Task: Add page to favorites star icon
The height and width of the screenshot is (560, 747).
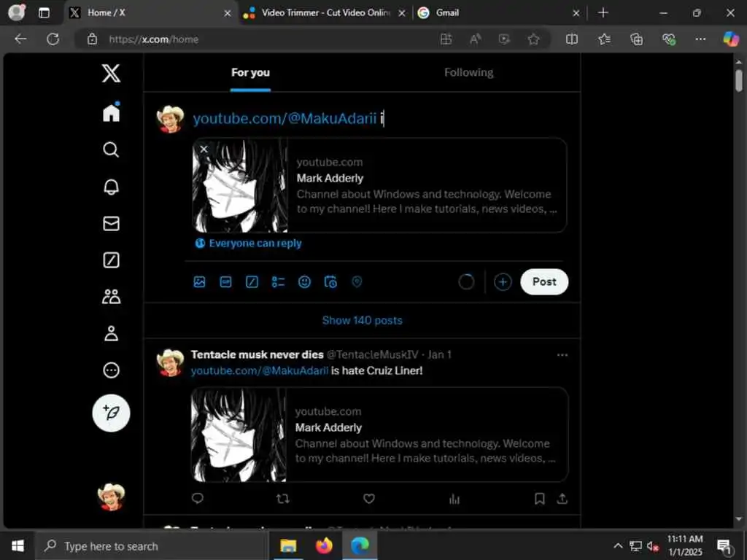Action: pos(533,39)
